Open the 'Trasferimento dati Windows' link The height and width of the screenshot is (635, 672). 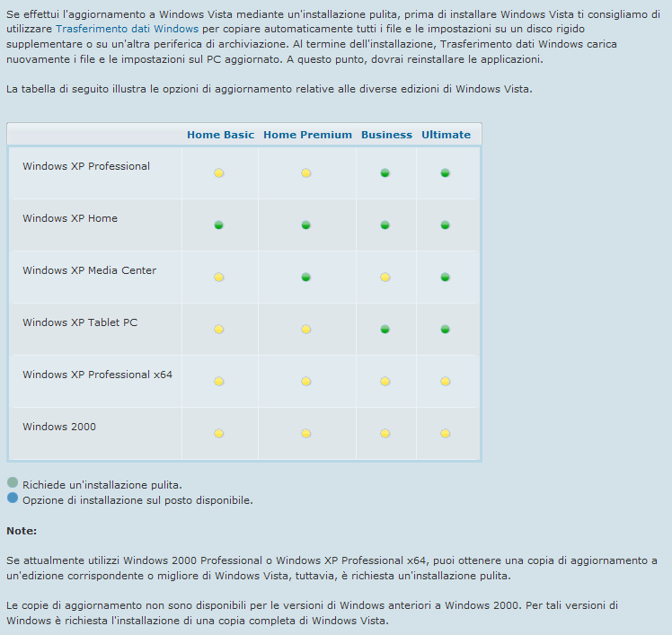click(x=127, y=29)
